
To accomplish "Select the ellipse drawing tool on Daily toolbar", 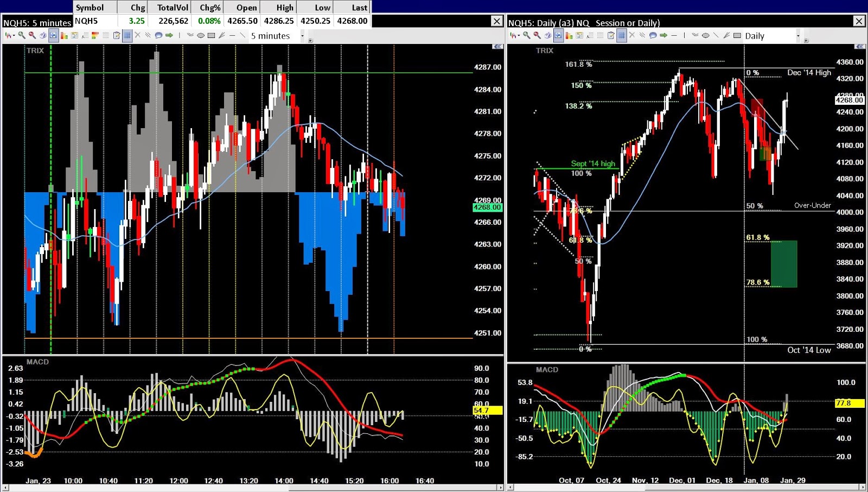I will tap(705, 35).
